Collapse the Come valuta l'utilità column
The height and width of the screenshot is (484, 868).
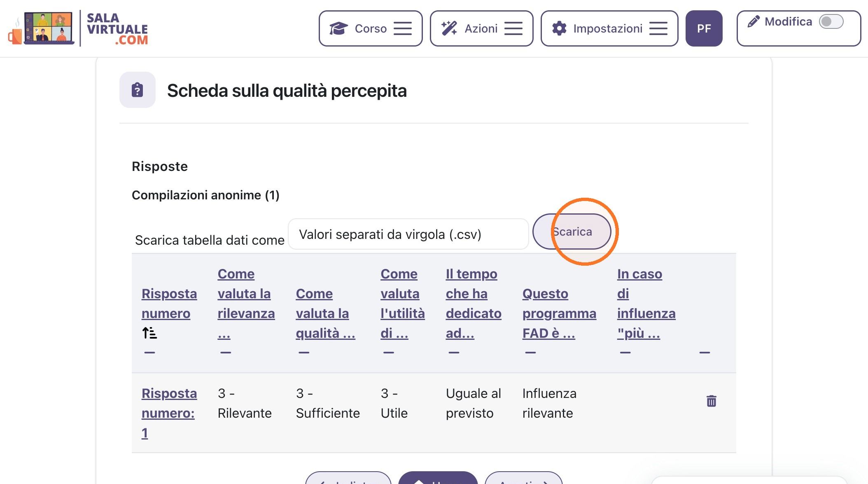389,353
